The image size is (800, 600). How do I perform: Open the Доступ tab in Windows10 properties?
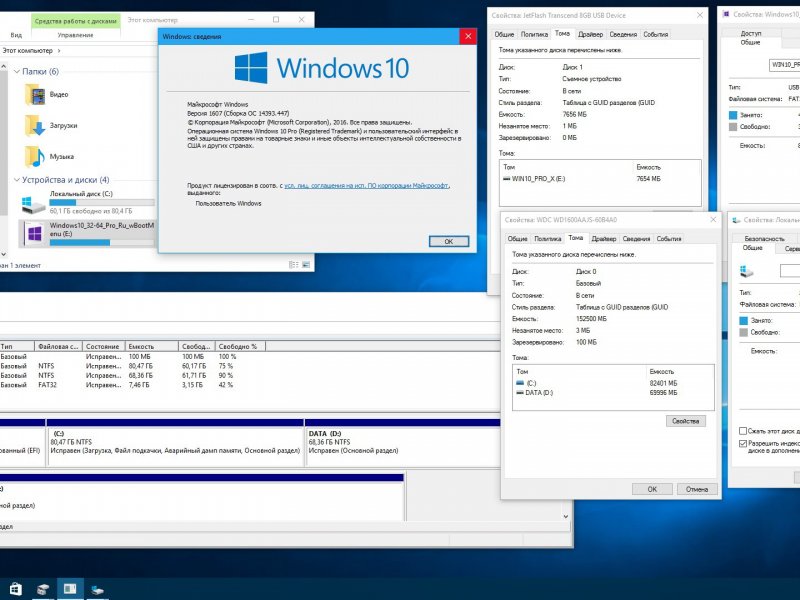751,33
